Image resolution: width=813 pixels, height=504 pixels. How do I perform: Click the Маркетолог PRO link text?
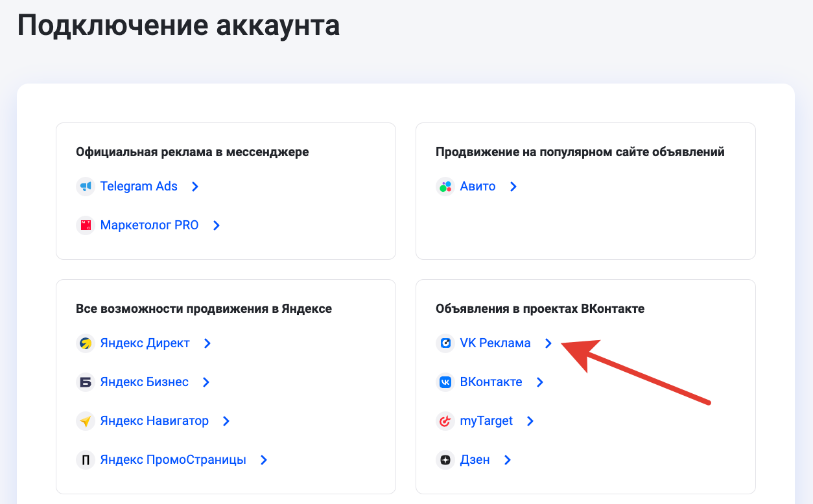point(149,225)
